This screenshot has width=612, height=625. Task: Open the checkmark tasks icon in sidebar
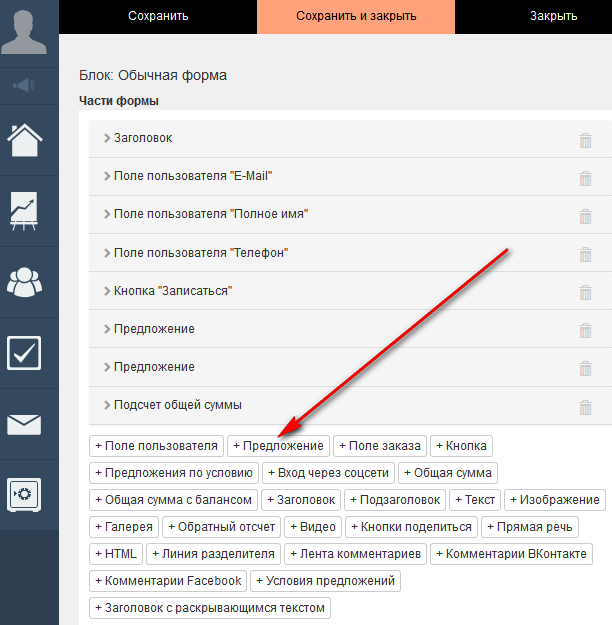pos(24,353)
